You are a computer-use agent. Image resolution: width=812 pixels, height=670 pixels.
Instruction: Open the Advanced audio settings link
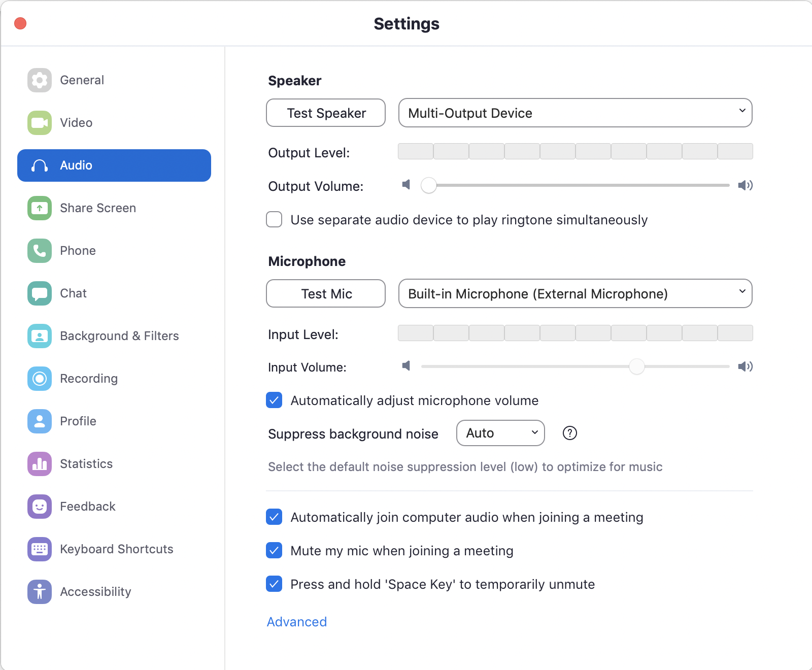(x=297, y=622)
